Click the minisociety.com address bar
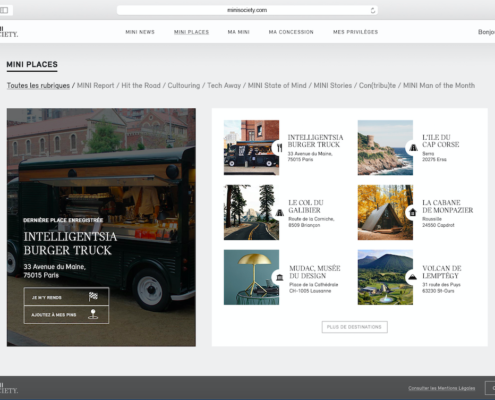 pos(247,10)
